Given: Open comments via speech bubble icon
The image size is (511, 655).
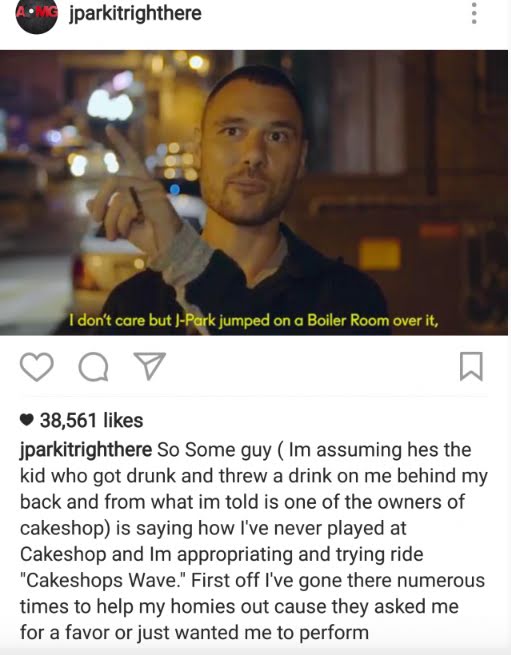Looking at the screenshot, I should coord(94,367).
